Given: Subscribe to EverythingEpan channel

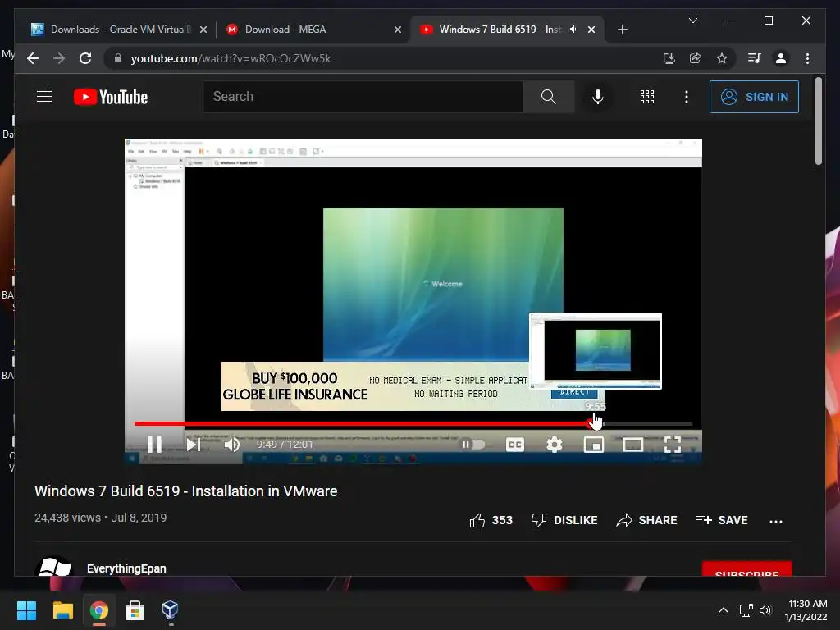Looking at the screenshot, I should pos(746,569).
